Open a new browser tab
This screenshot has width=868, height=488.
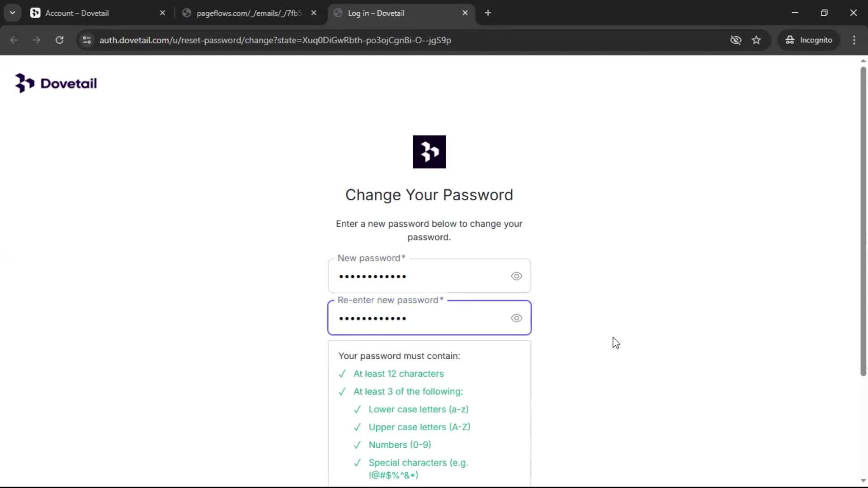(x=488, y=13)
